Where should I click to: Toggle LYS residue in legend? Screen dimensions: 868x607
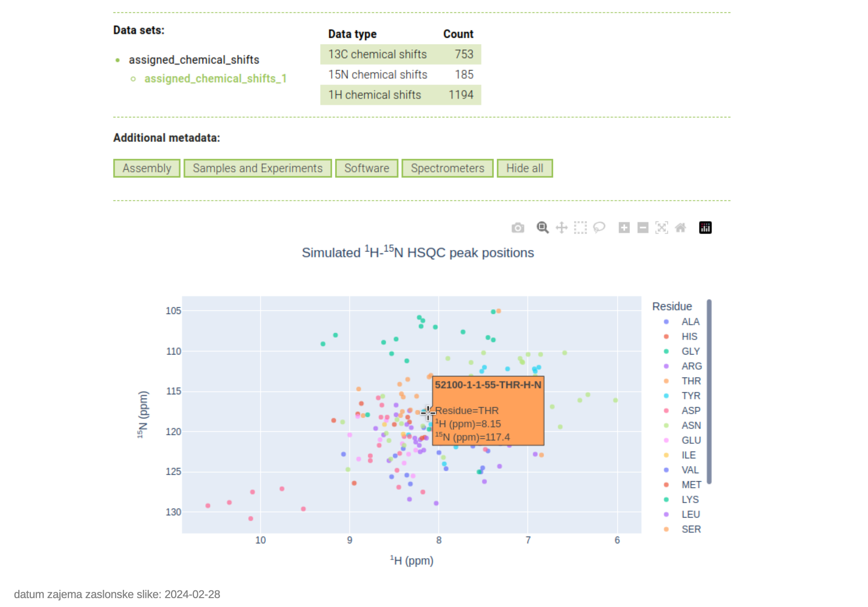(682, 500)
